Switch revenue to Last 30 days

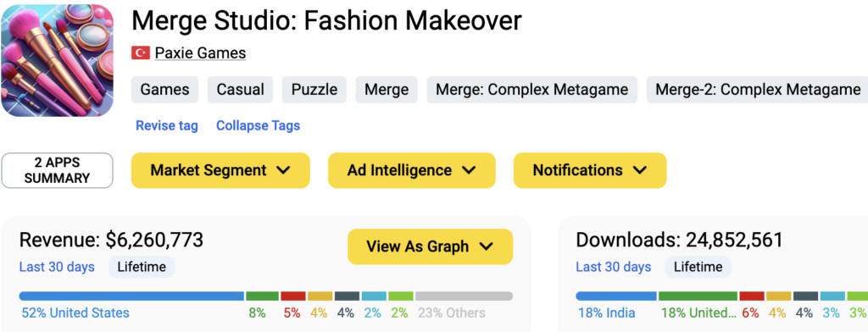57,268
